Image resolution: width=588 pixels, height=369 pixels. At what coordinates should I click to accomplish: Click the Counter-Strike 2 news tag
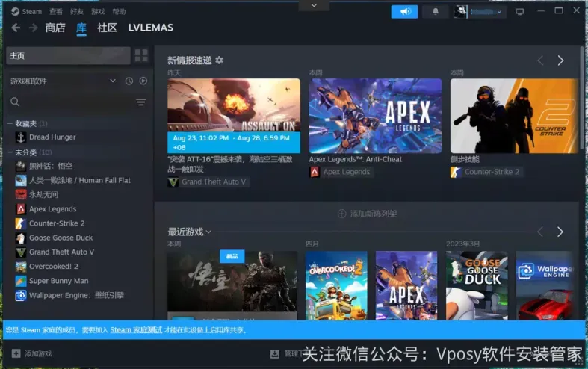[x=486, y=172]
